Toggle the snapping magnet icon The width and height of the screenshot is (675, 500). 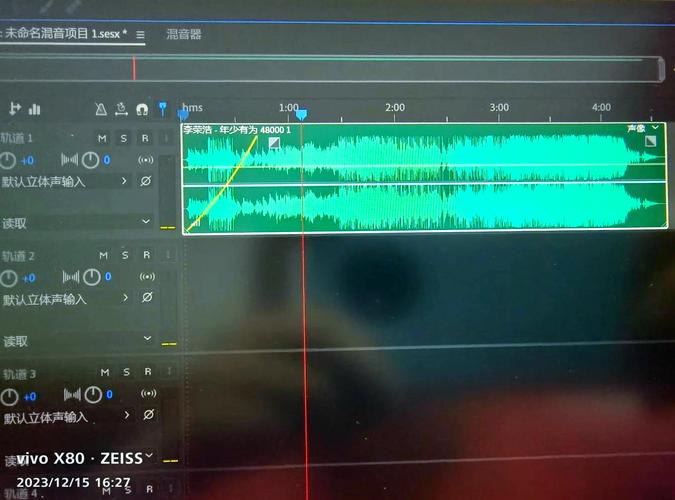(x=142, y=109)
